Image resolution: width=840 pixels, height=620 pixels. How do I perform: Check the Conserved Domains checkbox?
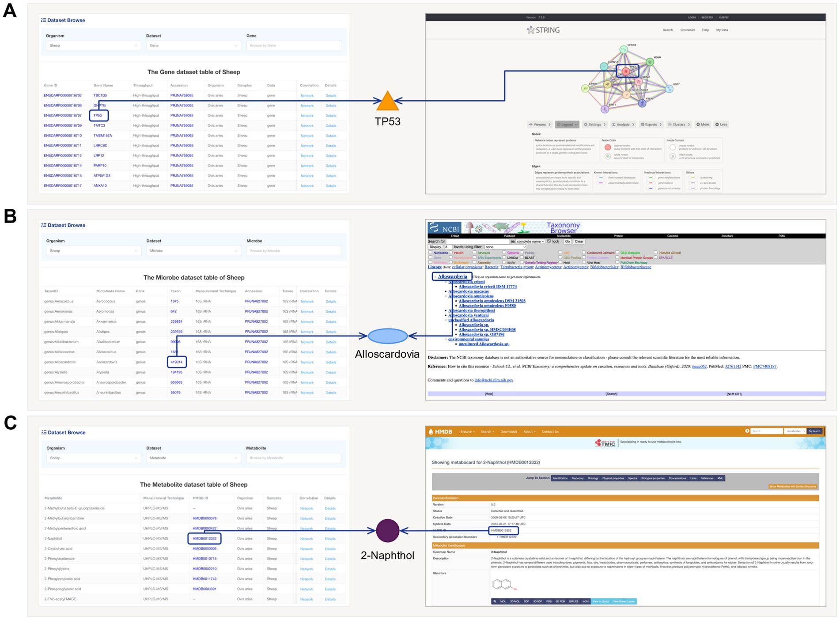[x=584, y=252]
